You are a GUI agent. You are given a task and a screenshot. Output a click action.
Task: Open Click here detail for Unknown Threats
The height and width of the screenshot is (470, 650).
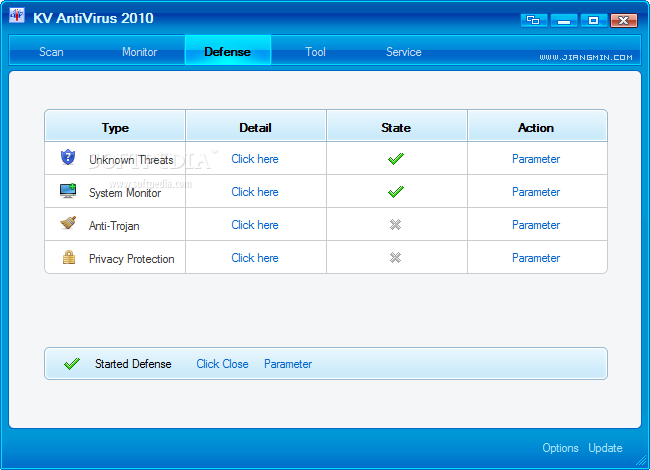(255, 159)
